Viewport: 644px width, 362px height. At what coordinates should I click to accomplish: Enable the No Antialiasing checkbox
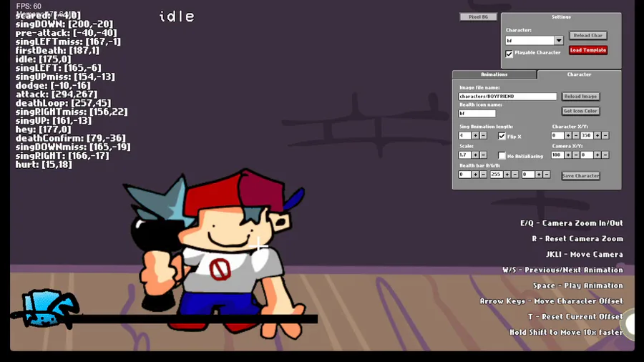point(502,155)
